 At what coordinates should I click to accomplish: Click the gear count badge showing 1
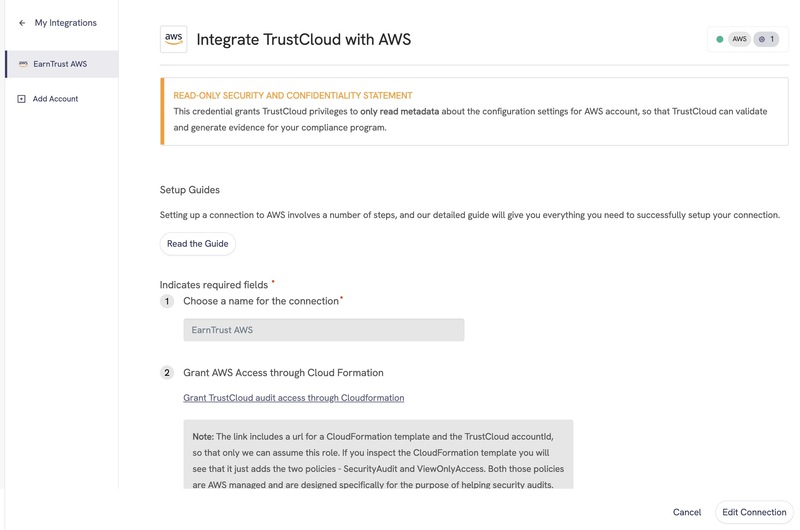(766, 39)
